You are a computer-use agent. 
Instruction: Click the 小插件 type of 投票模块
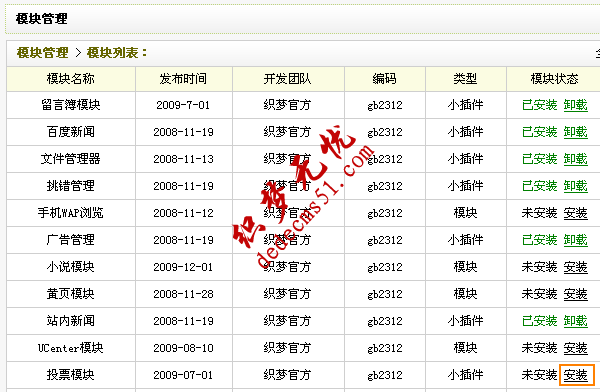pyautogui.click(x=465, y=375)
